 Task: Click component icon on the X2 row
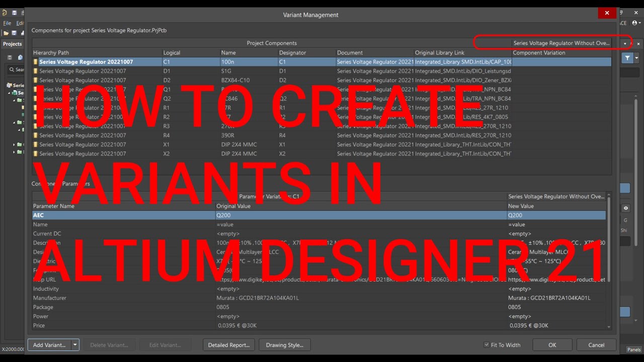(x=36, y=154)
